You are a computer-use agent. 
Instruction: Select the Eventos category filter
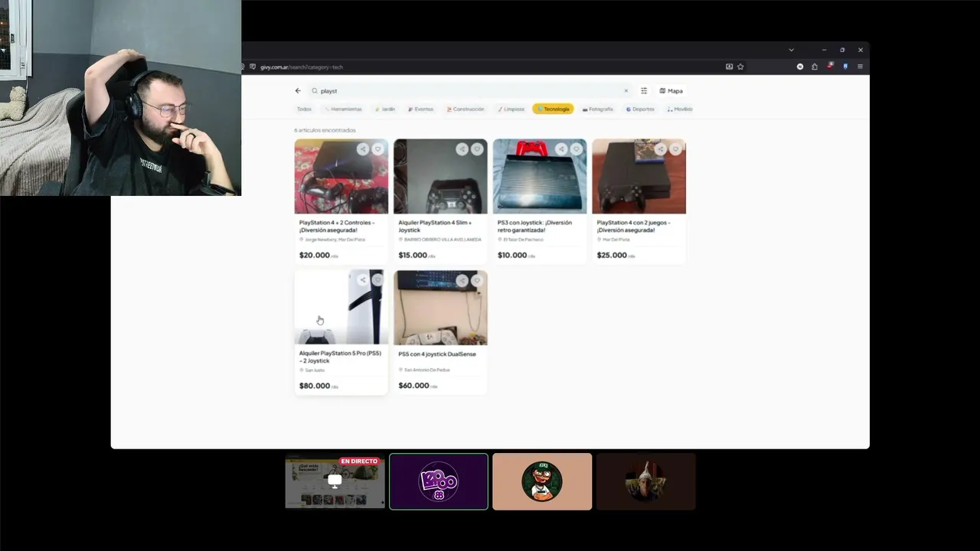[420, 109]
